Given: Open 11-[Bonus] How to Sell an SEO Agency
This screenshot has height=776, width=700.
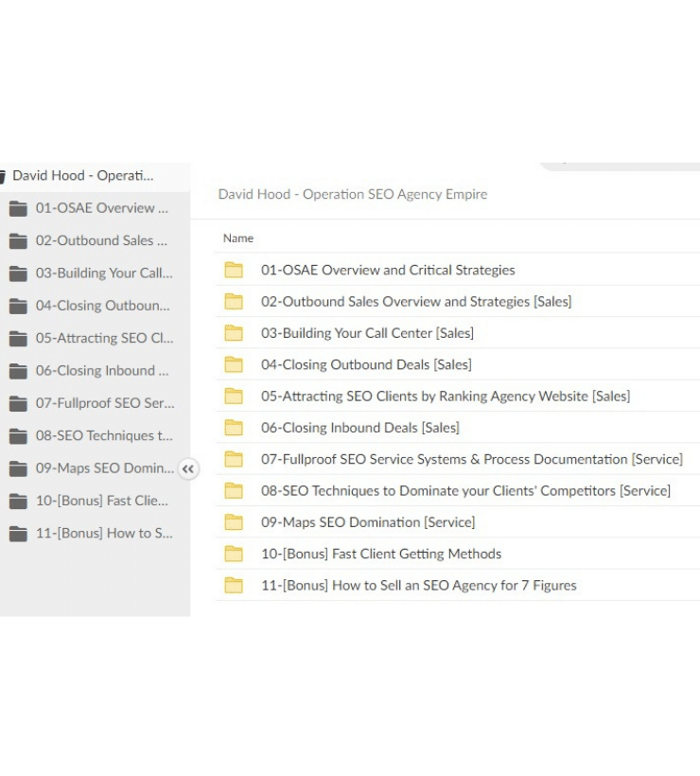Looking at the screenshot, I should click(x=418, y=586).
